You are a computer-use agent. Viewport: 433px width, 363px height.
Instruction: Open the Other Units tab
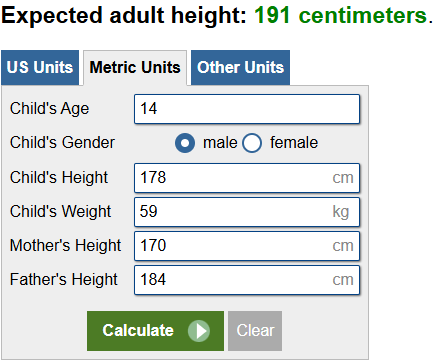(x=240, y=68)
